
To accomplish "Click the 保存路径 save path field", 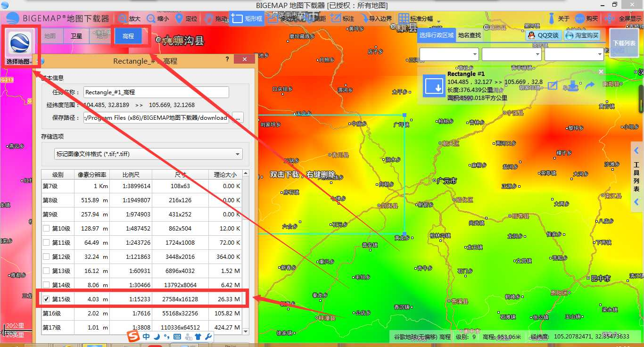I will click(156, 118).
